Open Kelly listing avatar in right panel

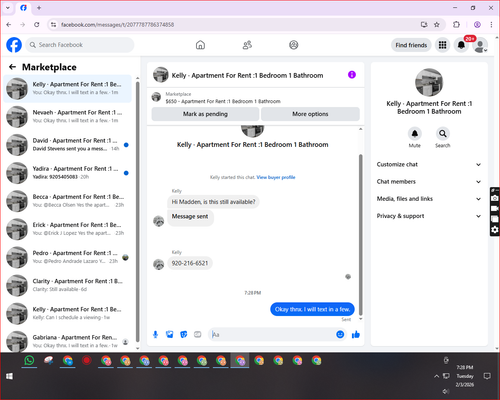tap(429, 82)
